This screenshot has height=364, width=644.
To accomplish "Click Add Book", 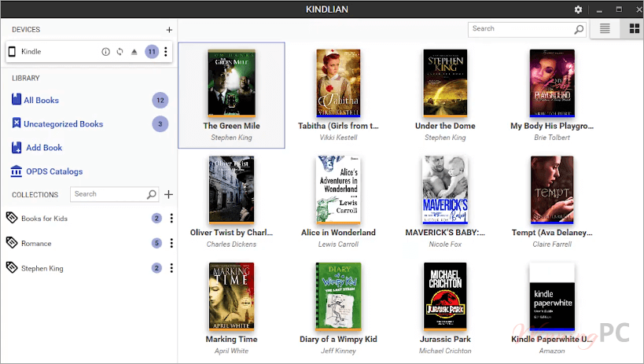I will click(x=44, y=148).
